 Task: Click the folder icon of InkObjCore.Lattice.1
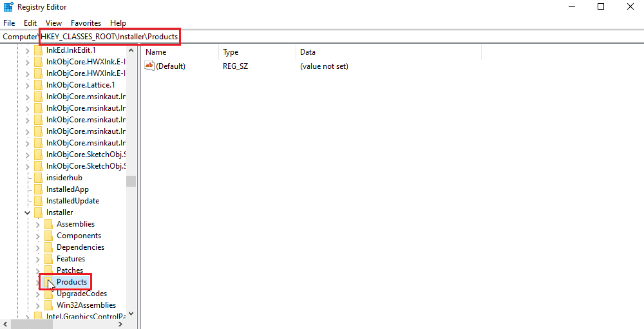pyautogui.click(x=38, y=85)
